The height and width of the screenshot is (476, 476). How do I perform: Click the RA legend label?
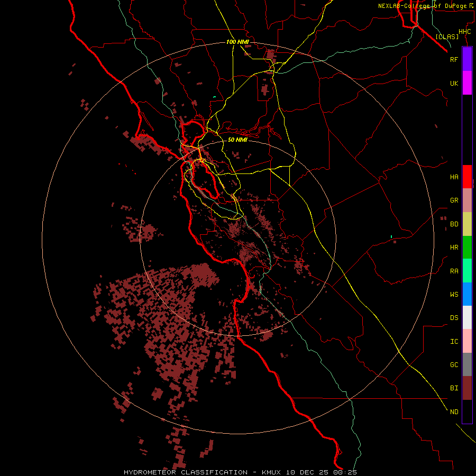coord(454,271)
